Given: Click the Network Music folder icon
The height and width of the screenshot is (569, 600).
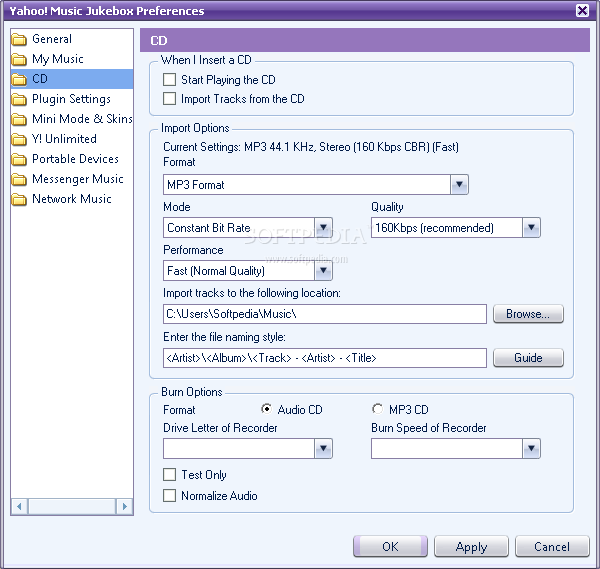Looking at the screenshot, I should click(x=19, y=199).
